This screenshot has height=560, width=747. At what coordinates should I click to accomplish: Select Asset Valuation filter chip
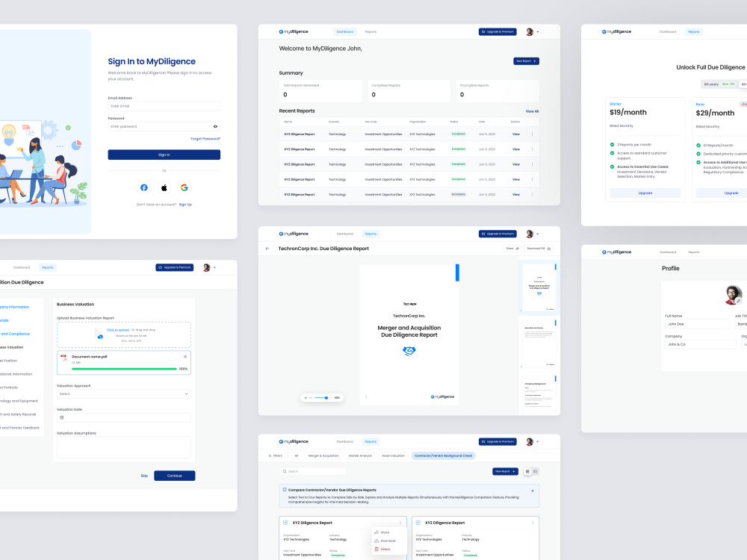coord(393,455)
